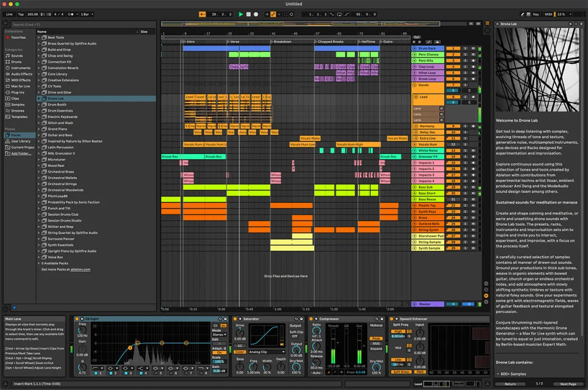The image size is (588, 390).
Task: Fold the Vocals group track
Action: [415, 85]
